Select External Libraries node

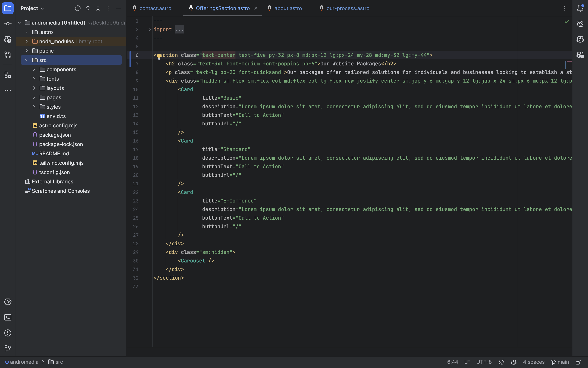coord(52,181)
